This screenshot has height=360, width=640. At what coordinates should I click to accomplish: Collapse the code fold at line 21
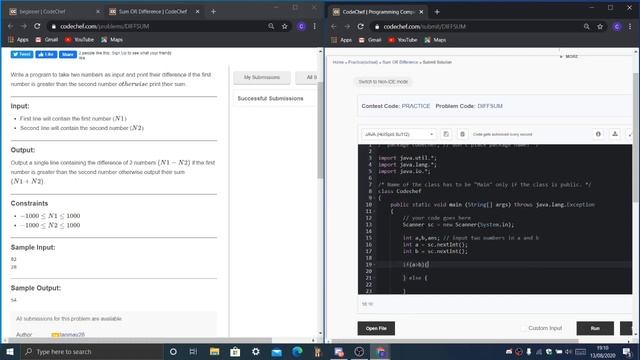pos(375,278)
